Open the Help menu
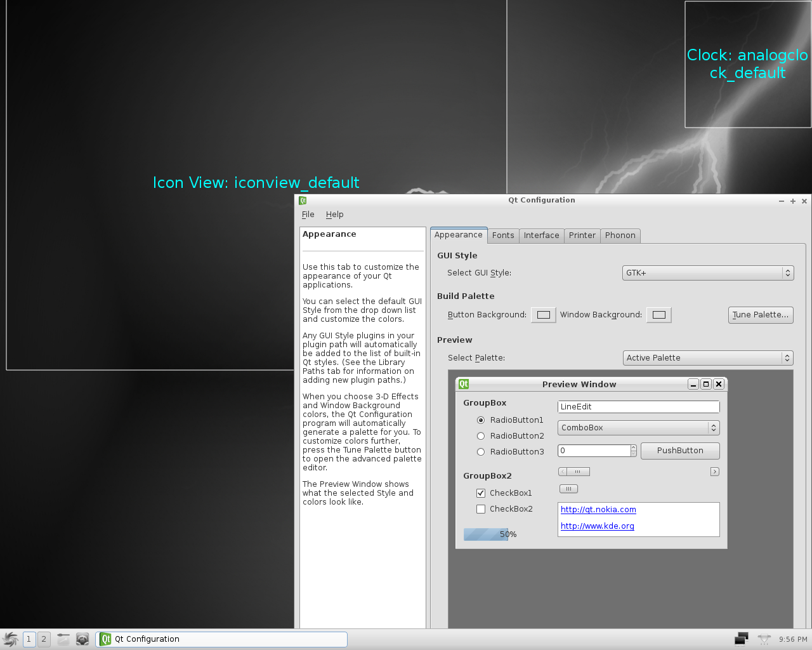The image size is (812, 650). coord(335,215)
